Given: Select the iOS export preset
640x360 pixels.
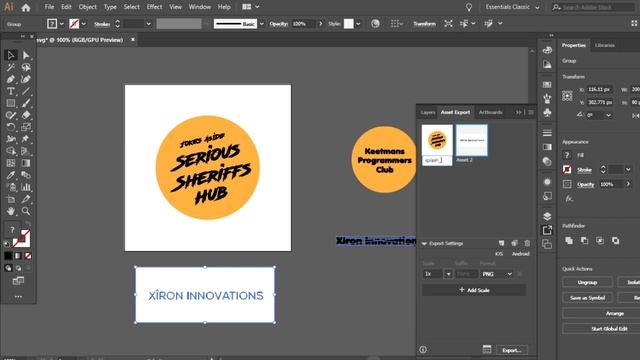Looking at the screenshot, I should [x=499, y=254].
